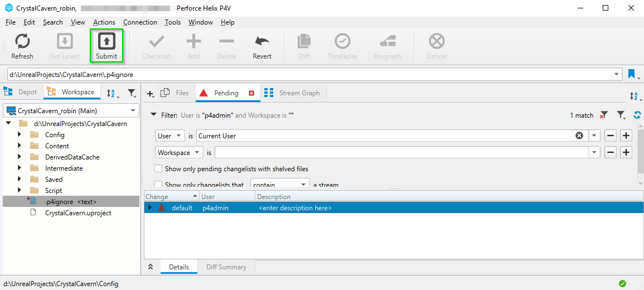
Task: Click the Delete toolbar icon
Action: coord(226,46)
